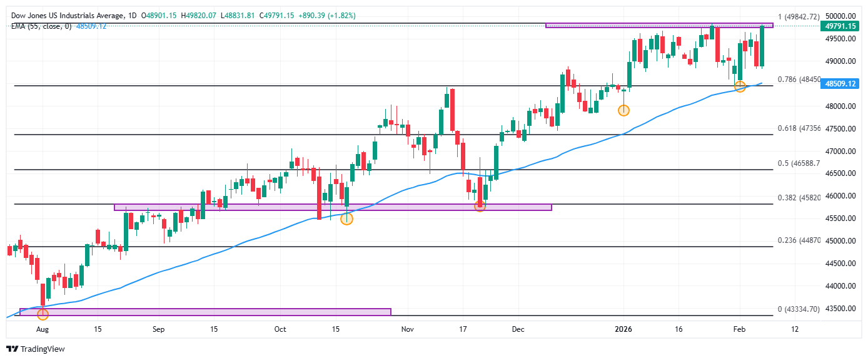Image resolution: width=868 pixels, height=360 pixels.
Task: Click the Dec date on time axis
Action: tap(518, 329)
